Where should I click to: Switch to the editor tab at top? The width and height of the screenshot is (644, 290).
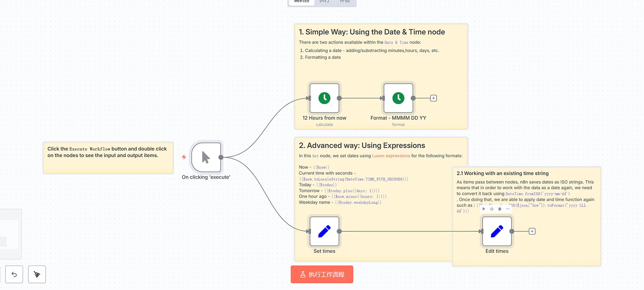click(x=302, y=2)
